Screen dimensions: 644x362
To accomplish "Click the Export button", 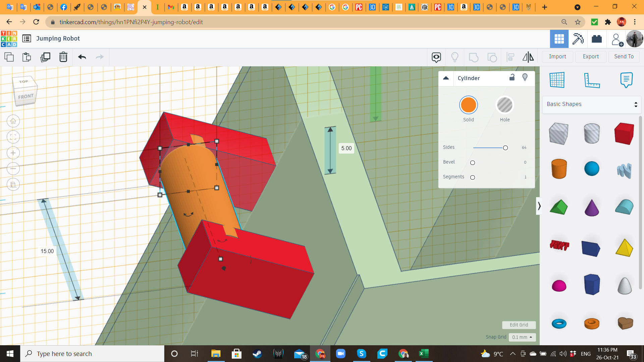I will (590, 57).
